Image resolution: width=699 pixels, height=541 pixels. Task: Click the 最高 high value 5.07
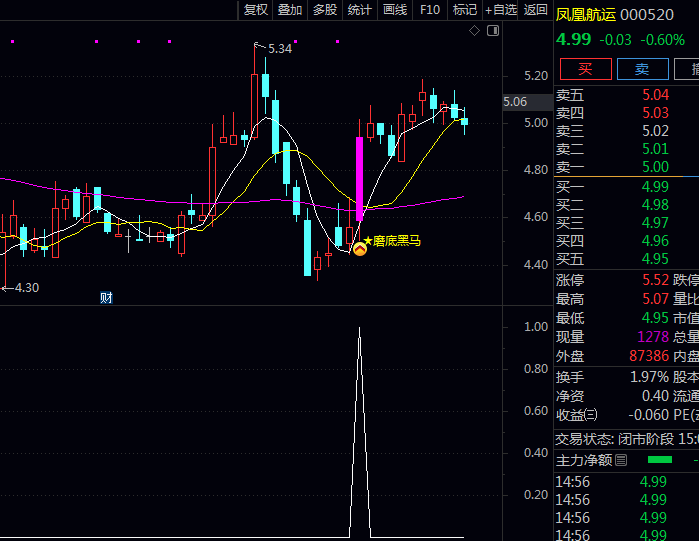(x=655, y=299)
